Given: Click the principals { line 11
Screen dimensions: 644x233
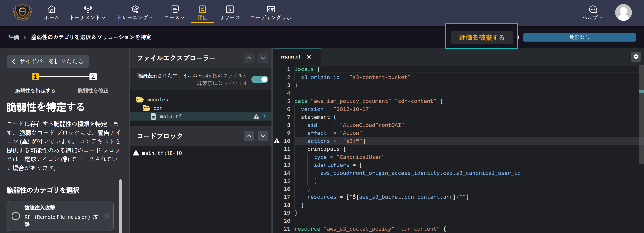Looking at the screenshot, I should (x=326, y=149).
